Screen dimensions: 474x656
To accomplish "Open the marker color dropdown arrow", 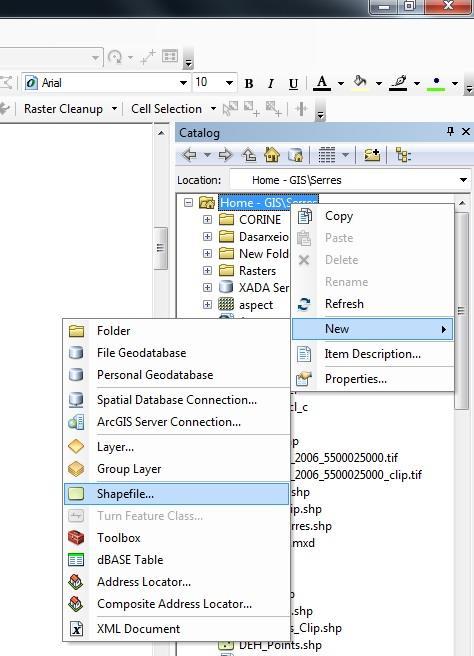I will click(455, 83).
